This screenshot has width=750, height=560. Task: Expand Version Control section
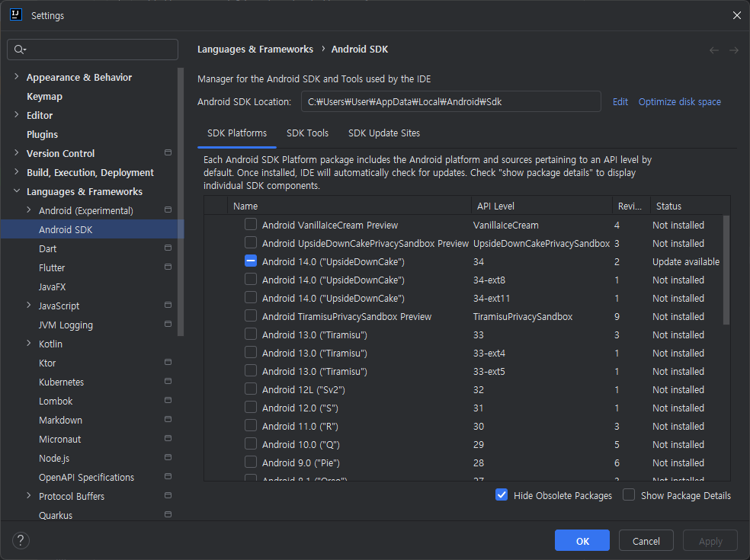(x=17, y=152)
